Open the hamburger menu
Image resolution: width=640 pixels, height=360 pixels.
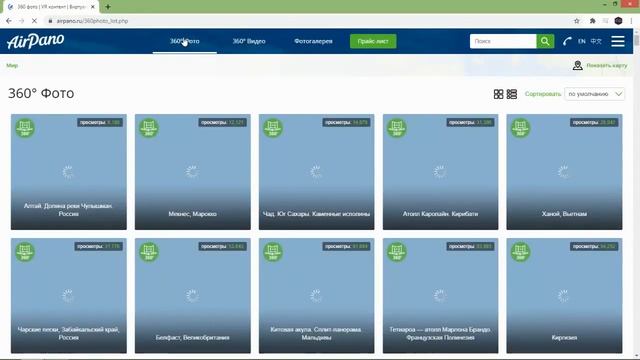coord(618,41)
